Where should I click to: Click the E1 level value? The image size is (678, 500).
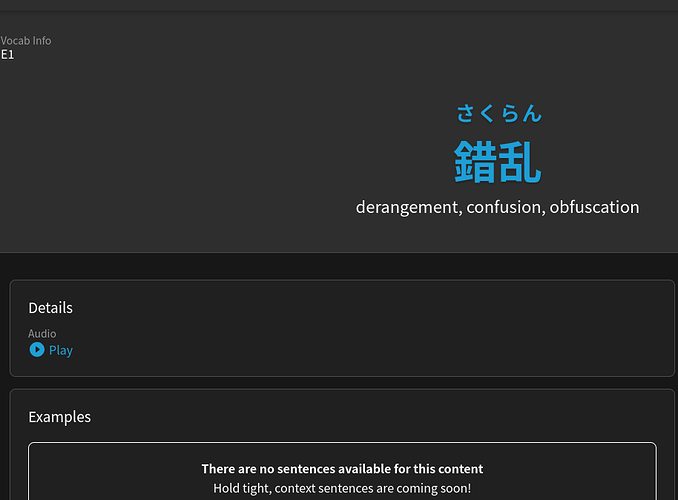(x=8, y=55)
